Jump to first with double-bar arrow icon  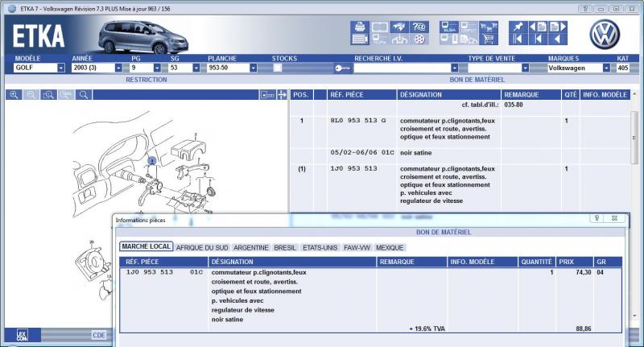click(518, 39)
